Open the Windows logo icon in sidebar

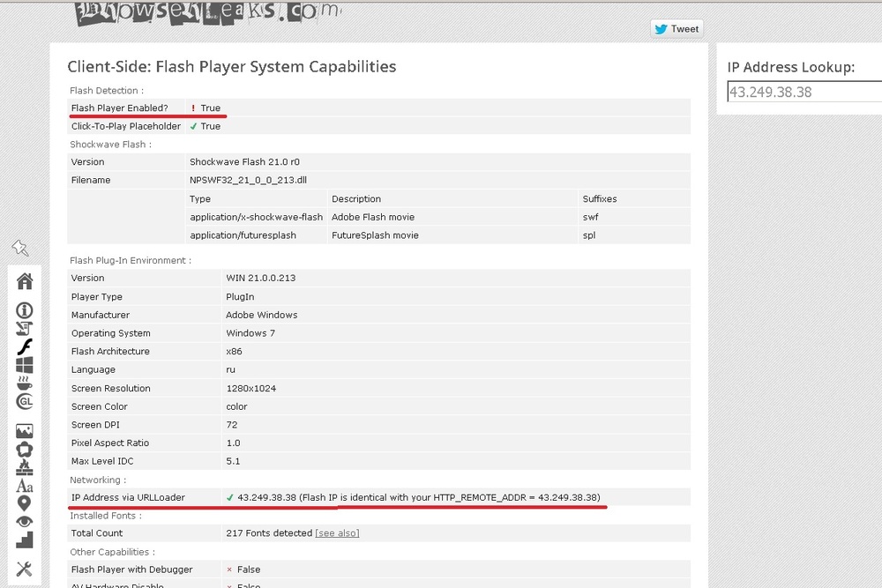pos(24,365)
